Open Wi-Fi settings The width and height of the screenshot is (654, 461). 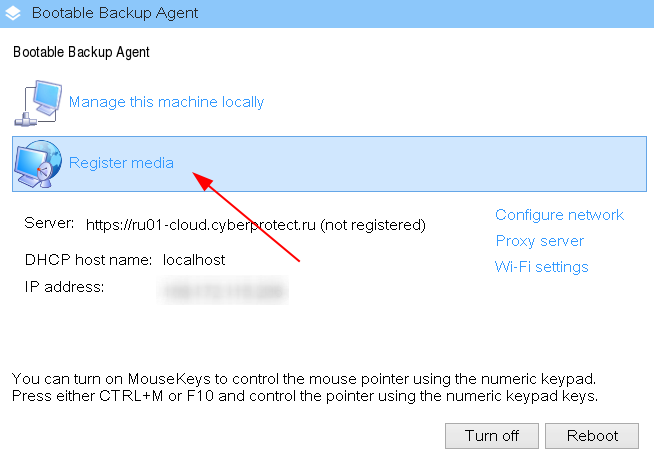(x=541, y=267)
